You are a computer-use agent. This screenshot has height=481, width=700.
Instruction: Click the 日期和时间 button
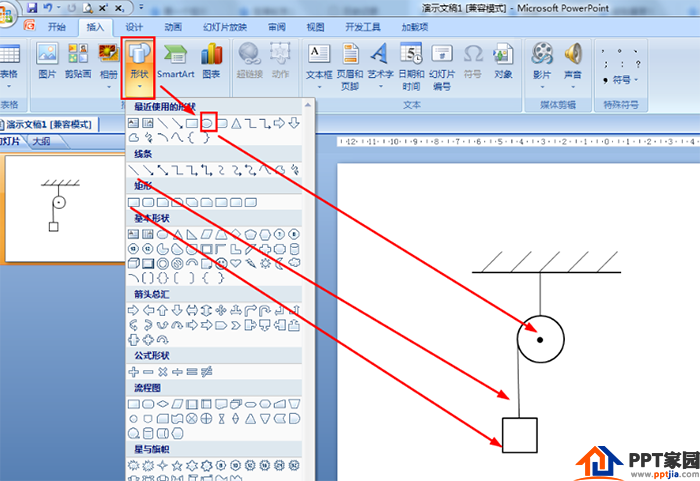point(411,66)
